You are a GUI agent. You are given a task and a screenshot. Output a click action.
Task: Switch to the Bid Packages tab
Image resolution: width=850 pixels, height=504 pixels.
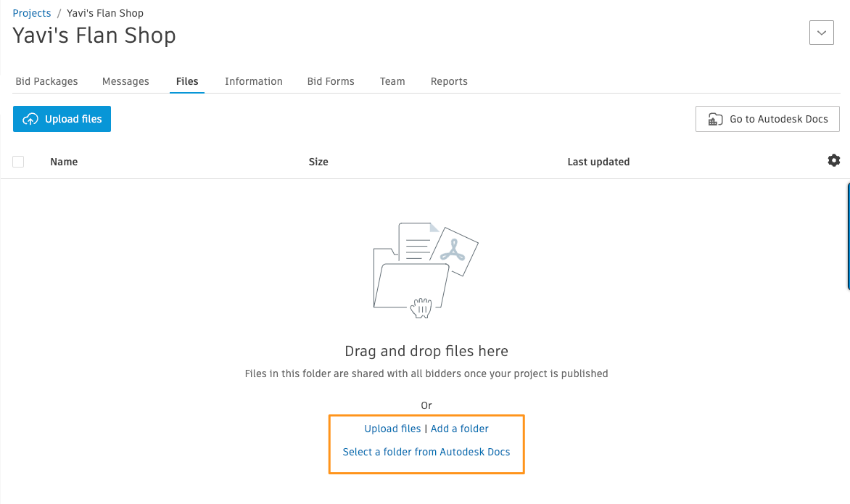46,81
